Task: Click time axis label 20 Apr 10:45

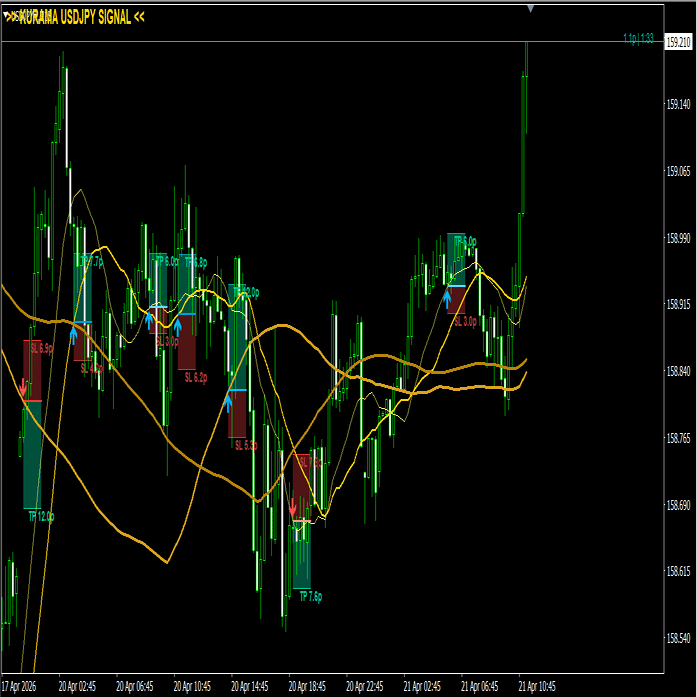Action: point(192,686)
